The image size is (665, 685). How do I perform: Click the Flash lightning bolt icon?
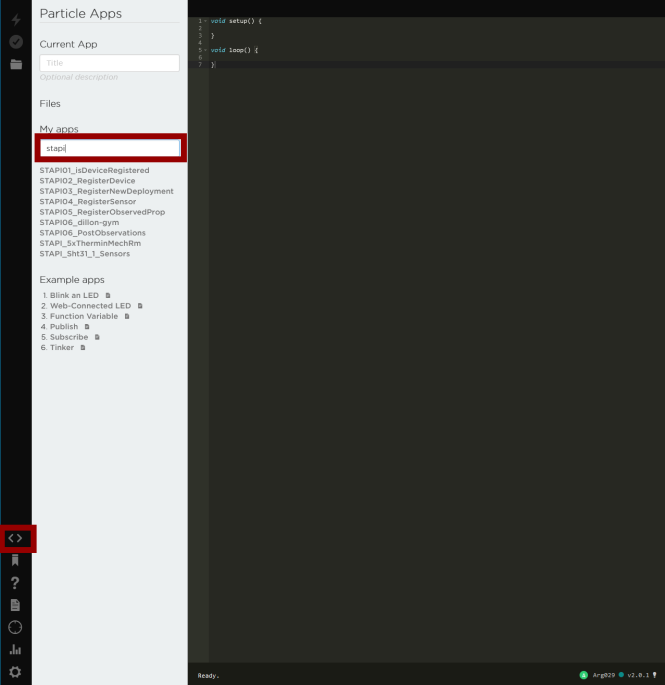tap(15, 20)
